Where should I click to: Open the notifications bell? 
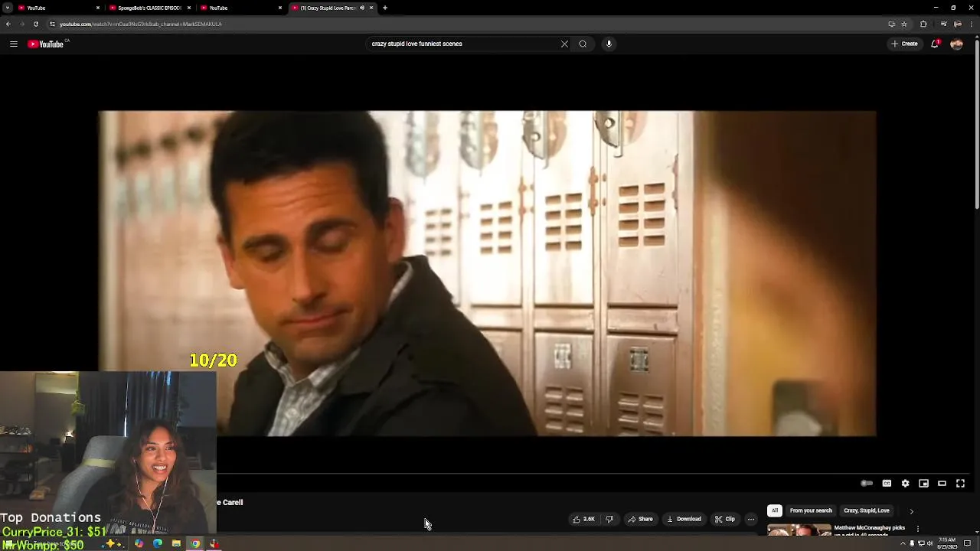click(935, 44)
